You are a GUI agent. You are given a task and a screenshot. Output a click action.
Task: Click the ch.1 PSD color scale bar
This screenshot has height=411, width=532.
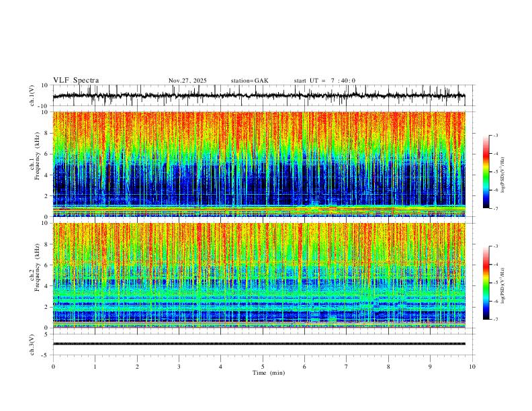click(x=486, y=172)
